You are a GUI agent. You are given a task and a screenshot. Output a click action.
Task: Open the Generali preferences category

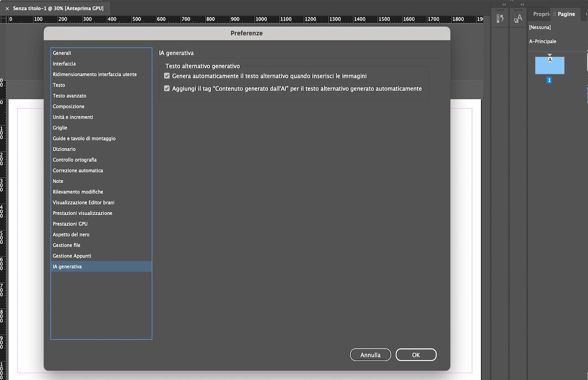(x=101, y=53)
